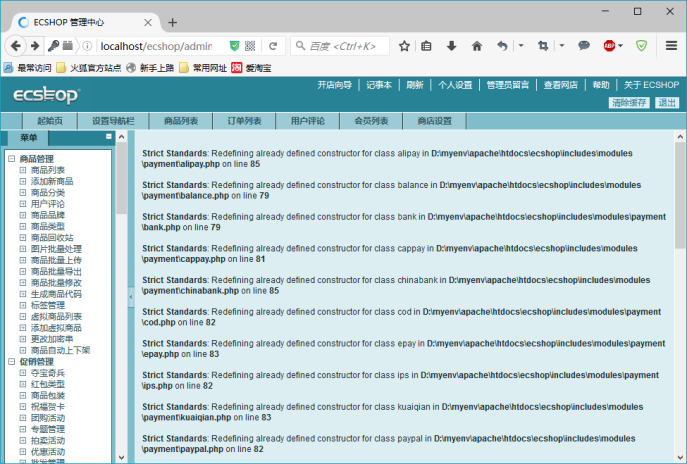Open the 记事本 link

tap(379, 85)
